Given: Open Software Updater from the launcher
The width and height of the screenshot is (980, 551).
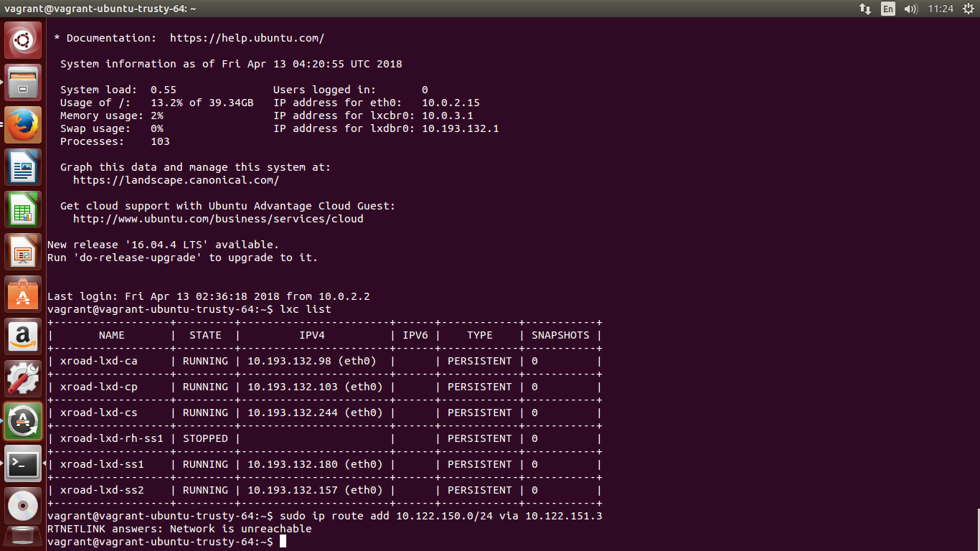Looking at the screenshot, I should [x=23, y=421].
